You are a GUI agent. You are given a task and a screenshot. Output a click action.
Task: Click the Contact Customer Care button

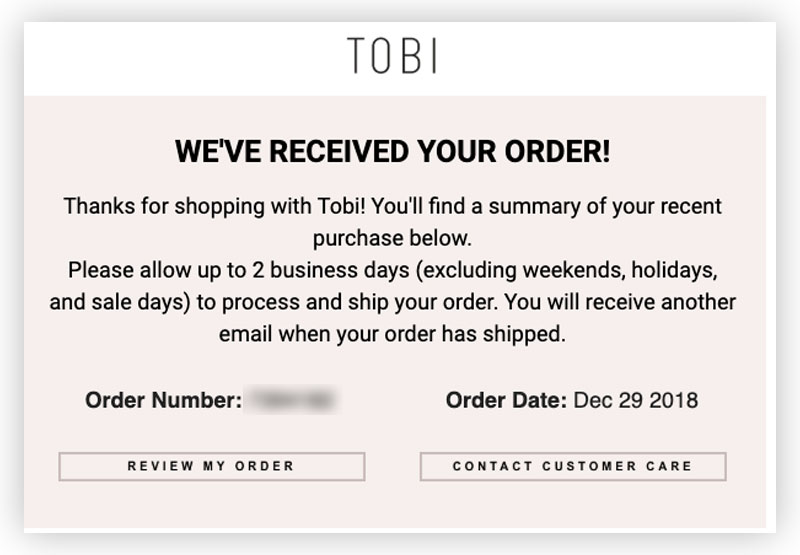click(x=573, y=466)
